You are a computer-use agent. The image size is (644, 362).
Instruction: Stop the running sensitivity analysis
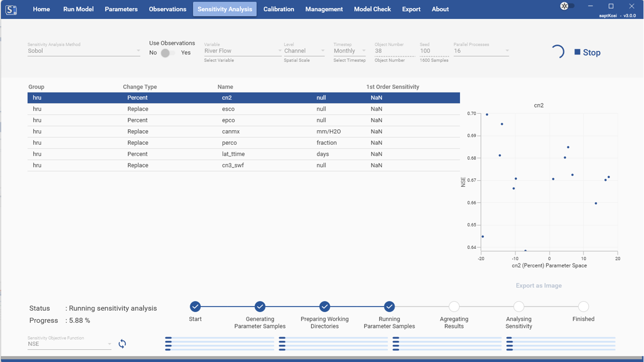pyautogui.click(x=587, y=52)
